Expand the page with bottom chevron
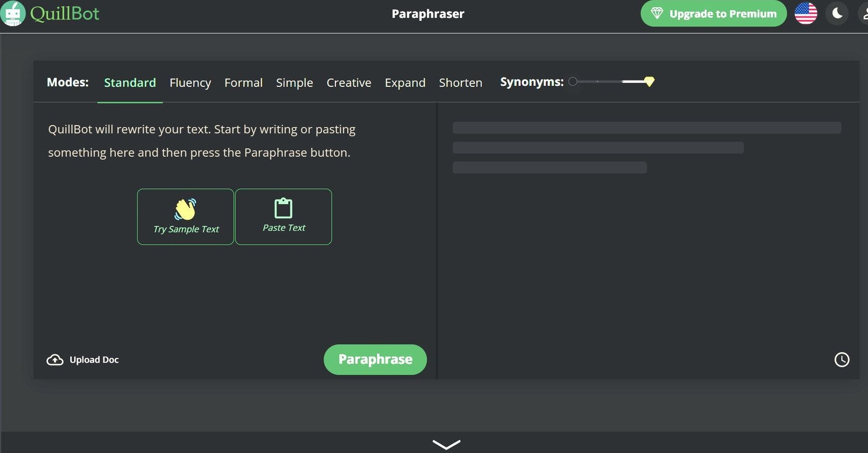The image size is (868, 453). click(446, 444)
